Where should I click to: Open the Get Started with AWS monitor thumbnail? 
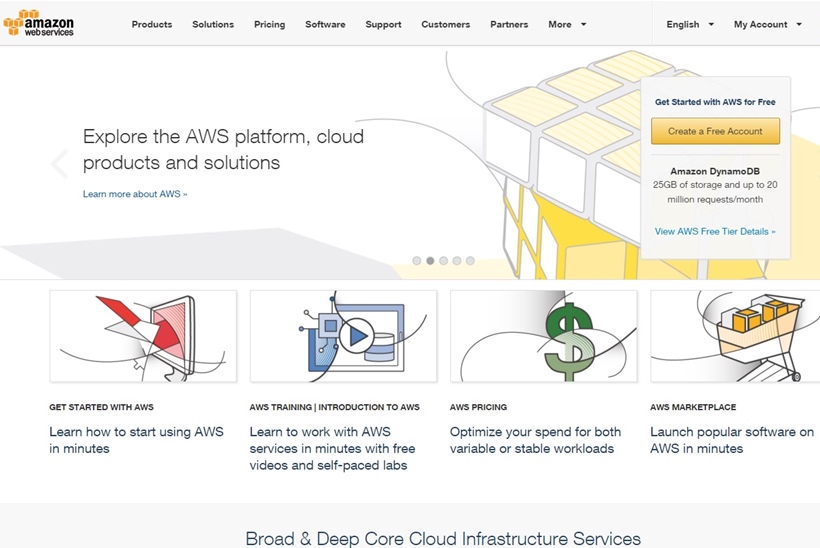click(143, 336)
